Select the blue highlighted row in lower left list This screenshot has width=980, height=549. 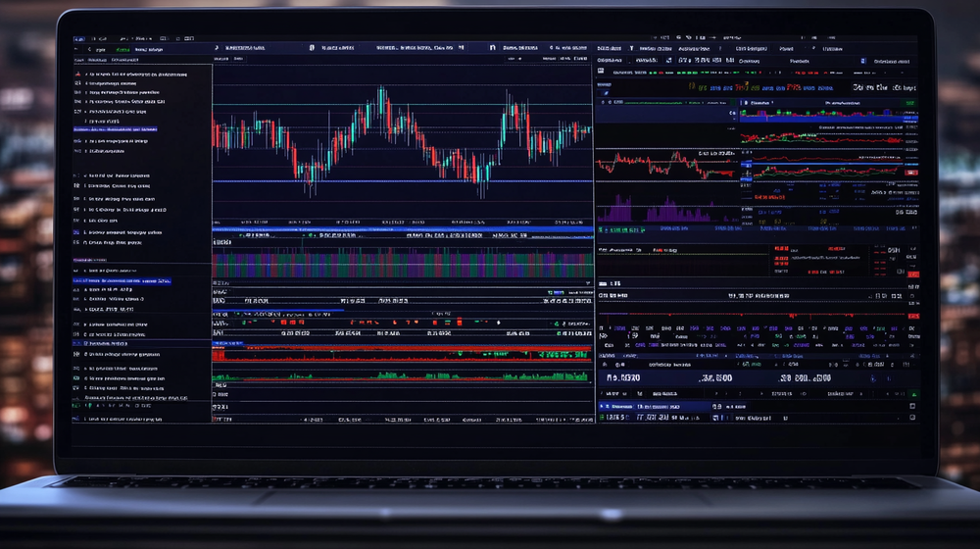point(122,280)
